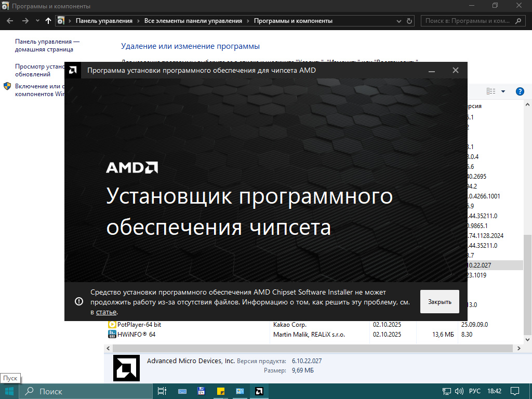Open recent locations dropdown arrow
Screen dimensions: 532x399
(x=37, y=21)
